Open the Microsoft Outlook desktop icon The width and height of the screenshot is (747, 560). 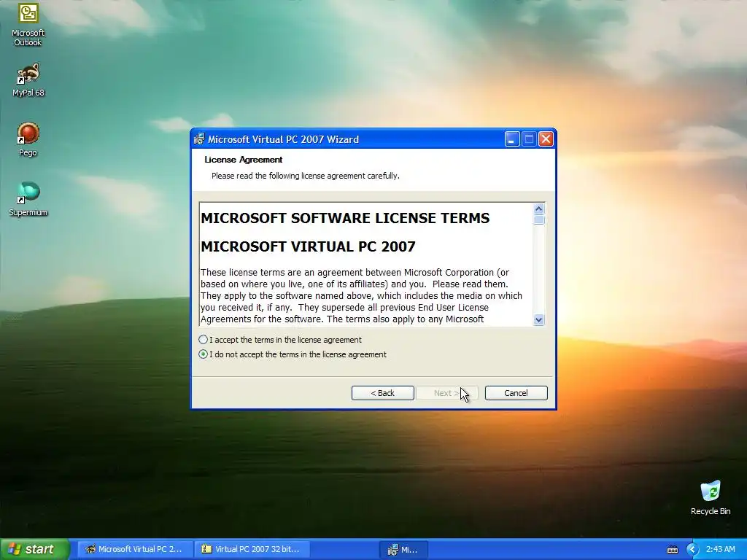click(x=28, y=25)
